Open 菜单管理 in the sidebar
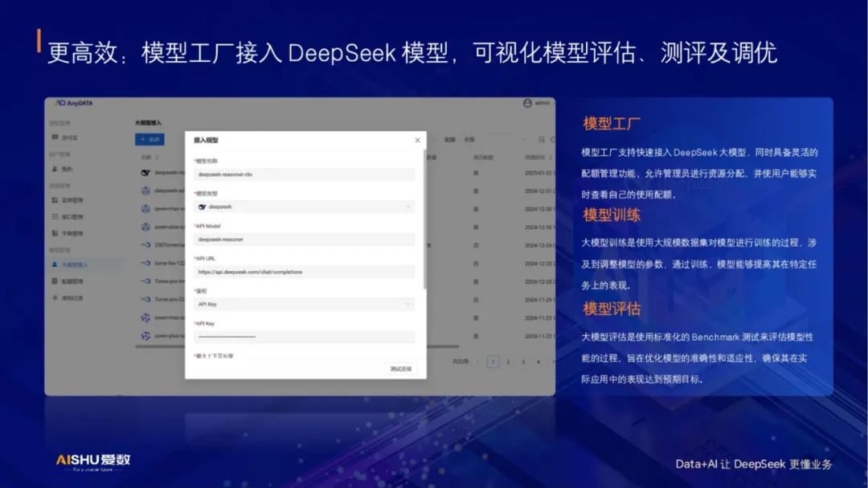The width and height of the screenshot is (868, 488). click(72, 200)
